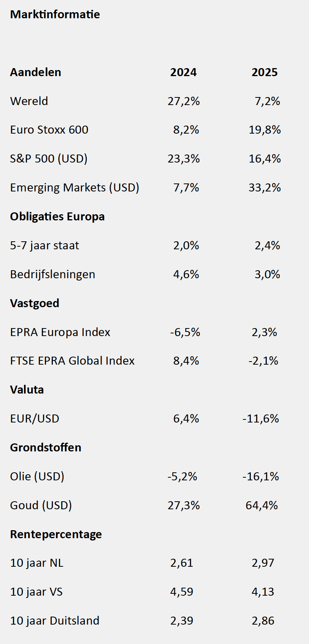
Task: Click EUR/USD 2025 value -11,6%
Action: (261, 419)
